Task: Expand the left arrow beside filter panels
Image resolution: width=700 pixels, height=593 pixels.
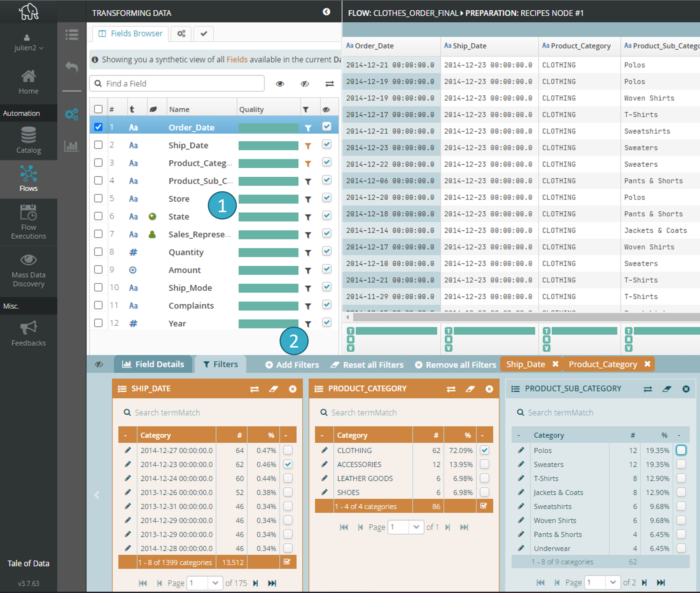Action: (97, 495)
